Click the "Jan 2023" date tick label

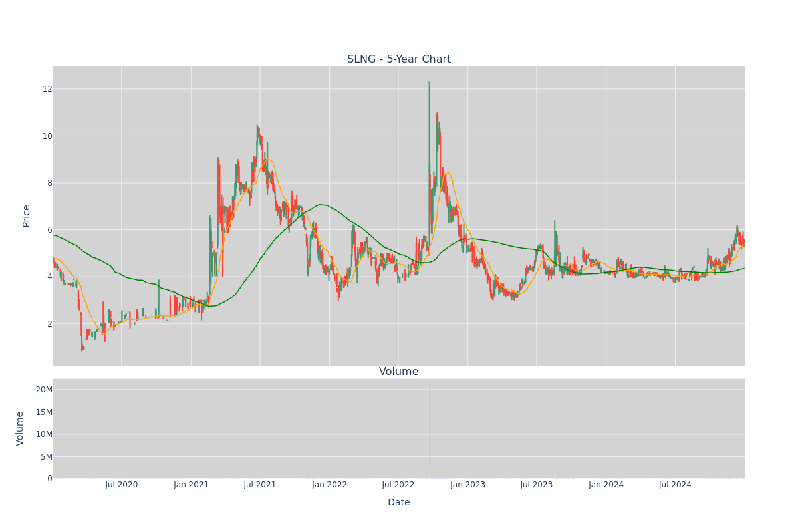468,485
